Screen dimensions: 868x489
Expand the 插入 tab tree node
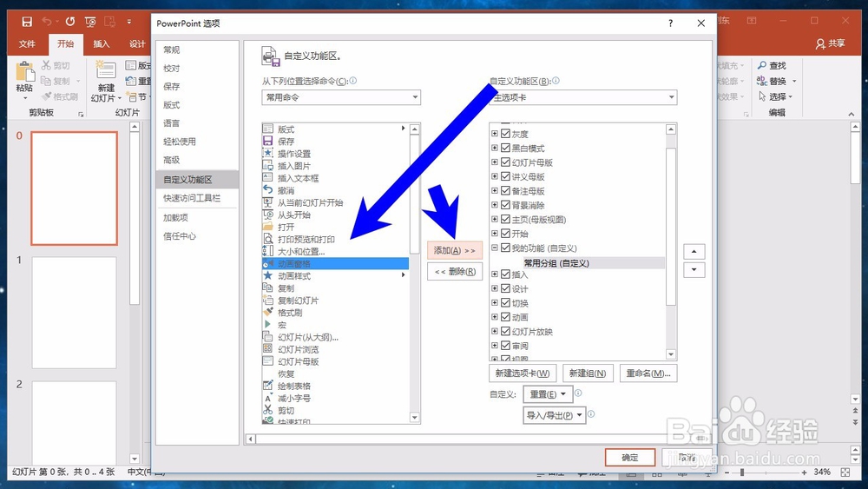click(495, 274)
